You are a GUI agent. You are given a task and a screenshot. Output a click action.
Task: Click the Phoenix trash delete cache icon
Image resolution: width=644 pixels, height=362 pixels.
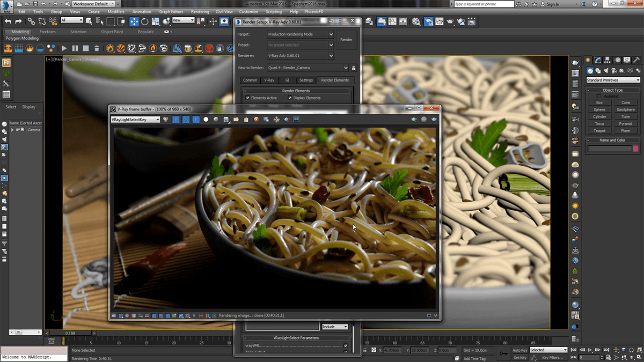(x=97, y=48)
